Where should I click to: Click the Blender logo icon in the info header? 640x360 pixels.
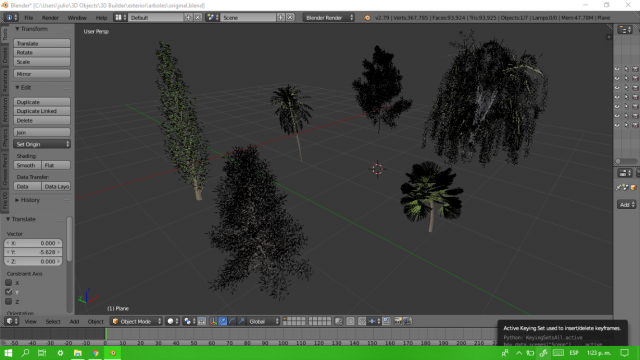(367, 18)
